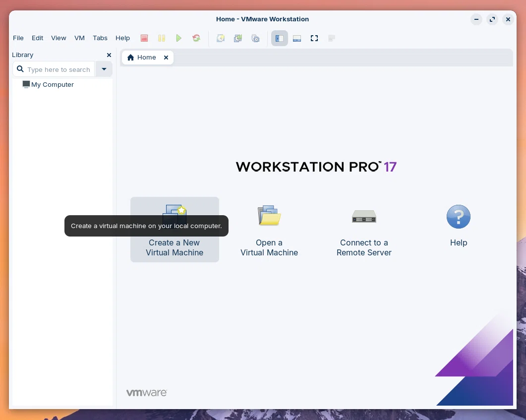Screen dimensions: 526x420
Task: Maximize the VMware Workstation window
Action: click(492, 19)
